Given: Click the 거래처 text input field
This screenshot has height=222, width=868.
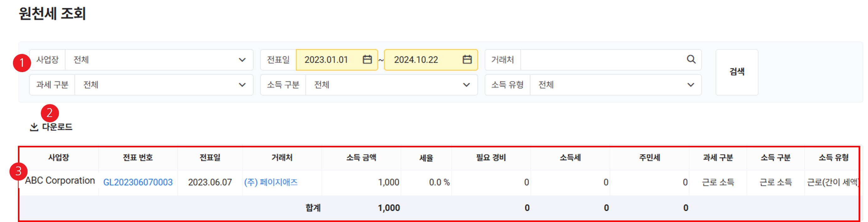Looking at the screenshot, I should (602, 60).
